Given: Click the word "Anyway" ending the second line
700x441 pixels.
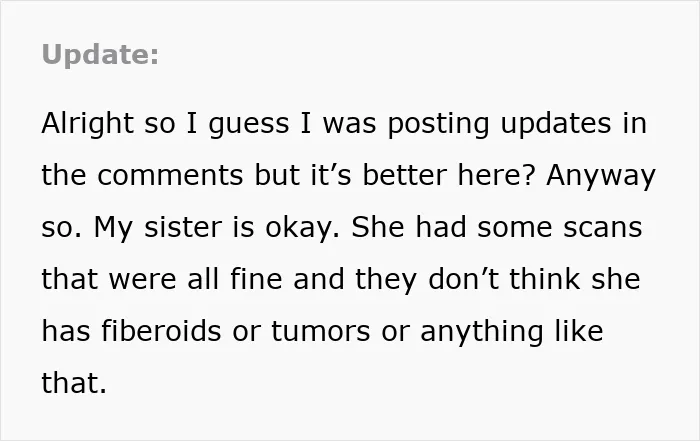Looking at the screenshot, I should tap(600, 176).
